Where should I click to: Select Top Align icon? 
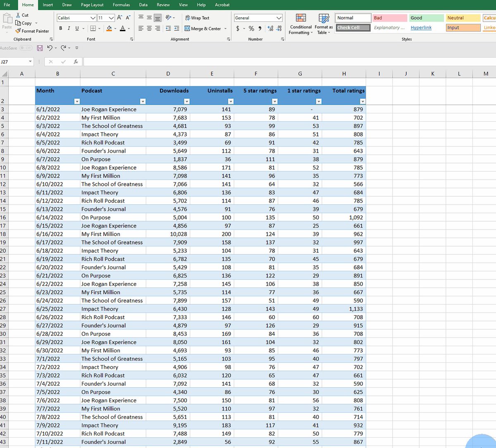coord(141,18)
